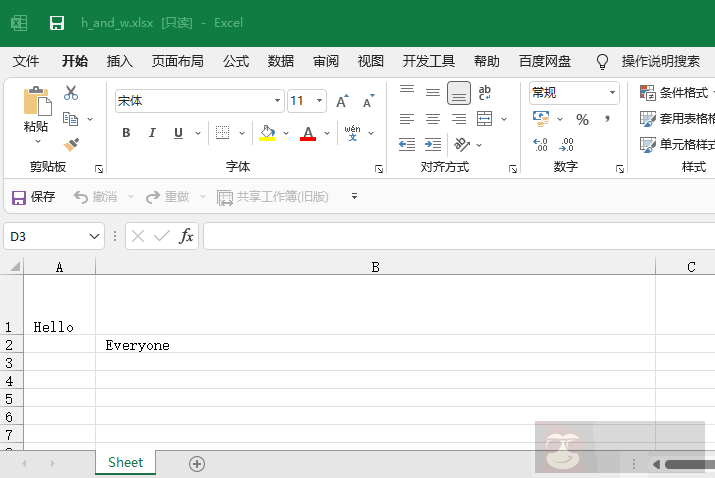Expand borders dropdown arrow
The width and height of the screenshot is (715, 478).
click(242, 133)
